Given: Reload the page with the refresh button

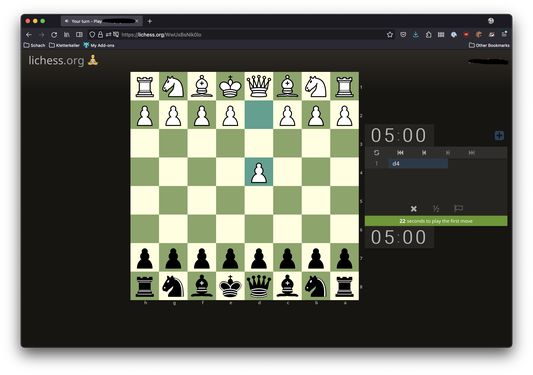Looking at the screenshot, I should pos(54,34).
